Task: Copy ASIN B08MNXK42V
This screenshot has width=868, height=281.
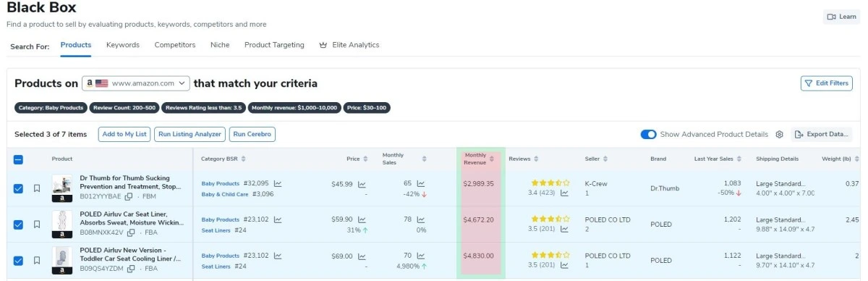Action: [131, 232]
